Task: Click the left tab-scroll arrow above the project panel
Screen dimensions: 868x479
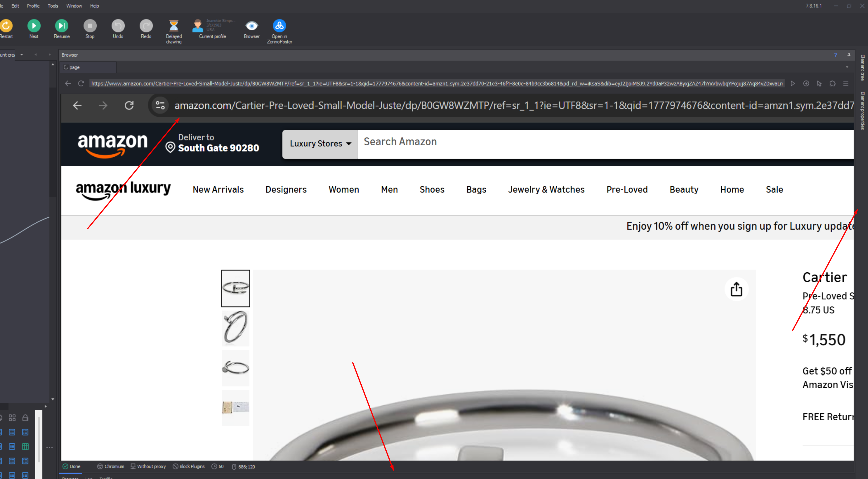Action: click(35, 55)
